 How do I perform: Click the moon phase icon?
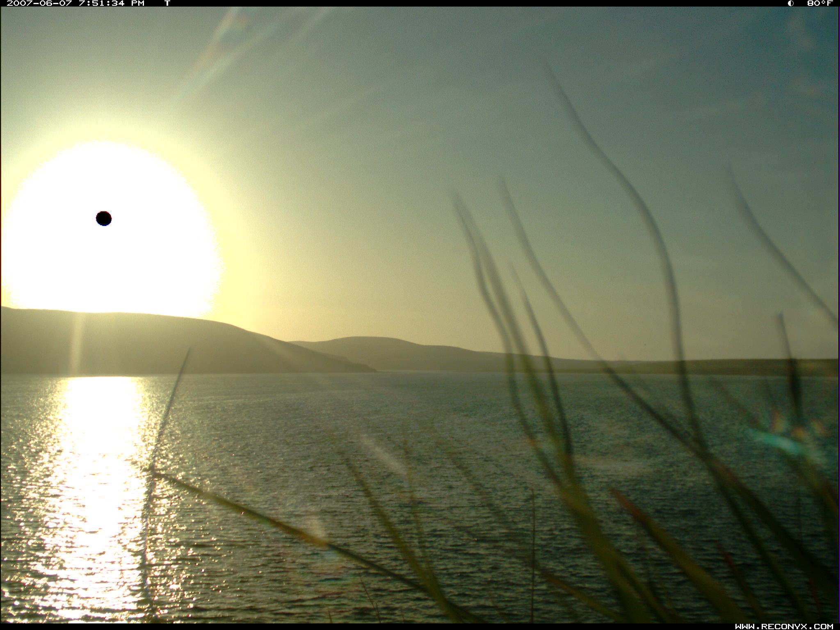pyautogui.click(x=790, y=3)
